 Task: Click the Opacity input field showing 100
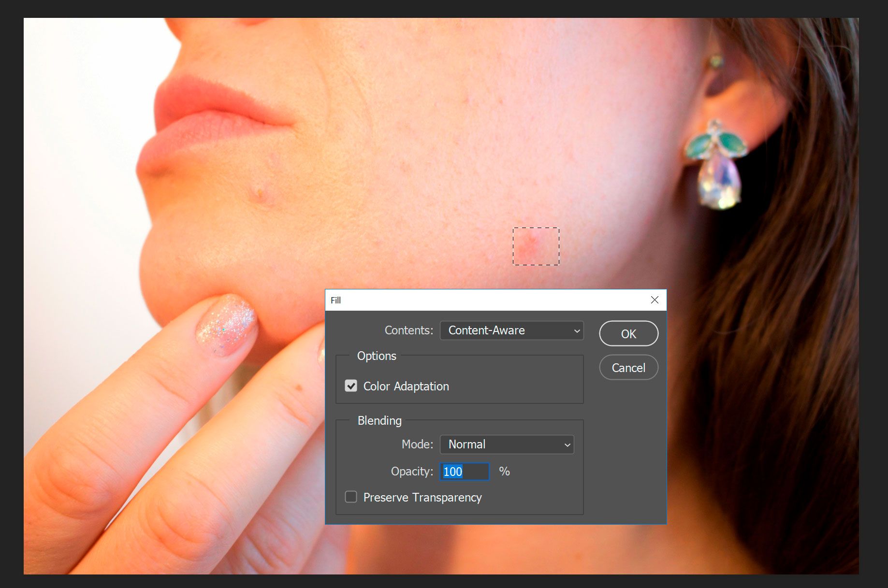[464, 472]
